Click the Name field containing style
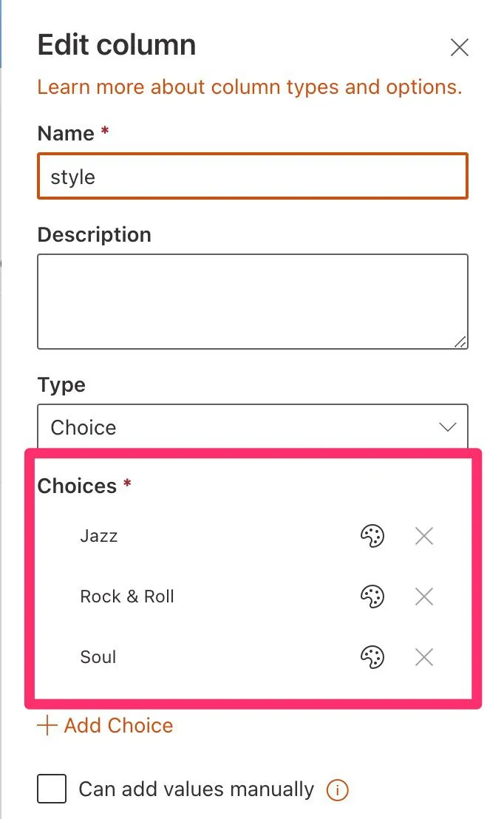 pos(252,177)
